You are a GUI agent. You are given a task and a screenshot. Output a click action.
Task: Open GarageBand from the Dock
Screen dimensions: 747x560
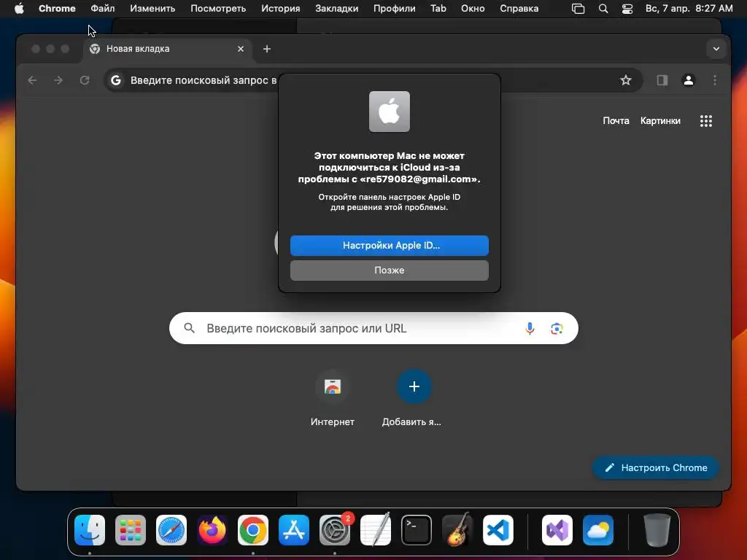pos(457,530)
